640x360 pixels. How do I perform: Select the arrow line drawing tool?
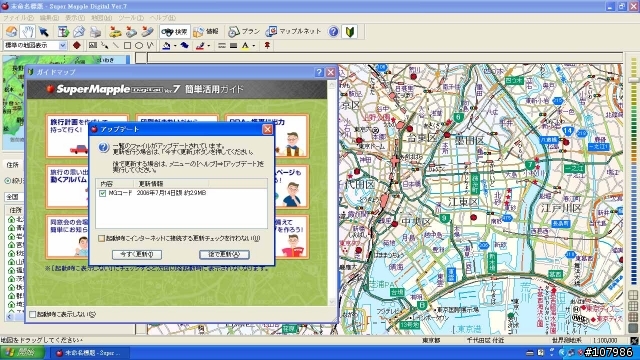(104, 45)
